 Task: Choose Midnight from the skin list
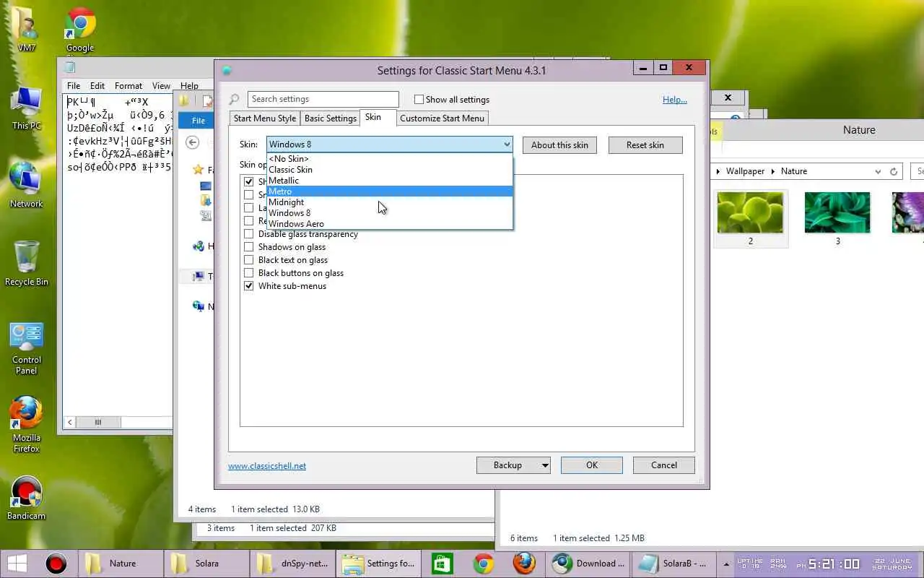(x=390, y=202)
